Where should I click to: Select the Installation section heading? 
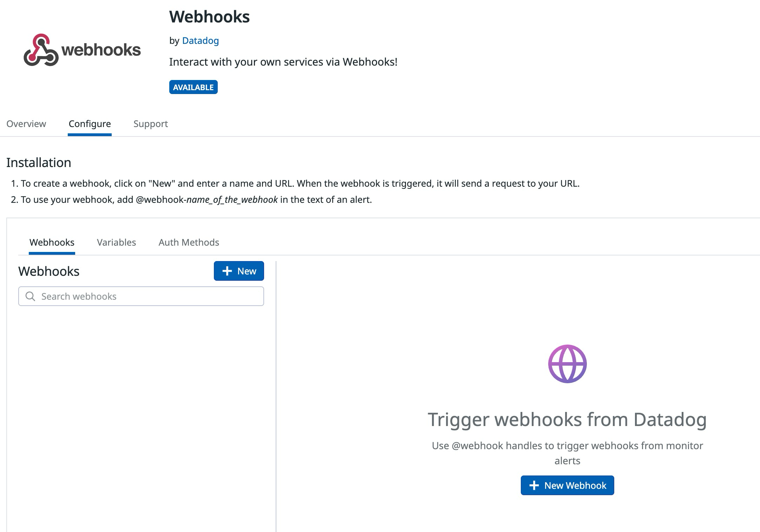click(x=38, y=162)
